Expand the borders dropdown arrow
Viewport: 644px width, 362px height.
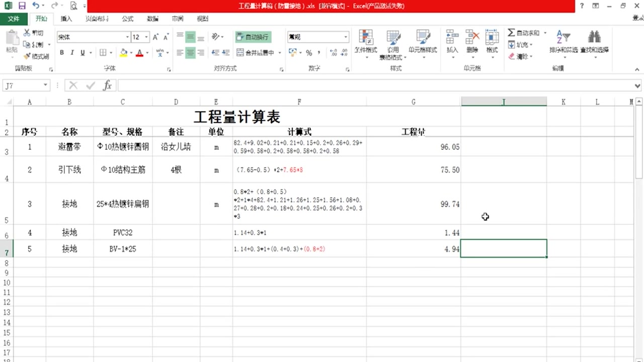(x=111, y=52)
